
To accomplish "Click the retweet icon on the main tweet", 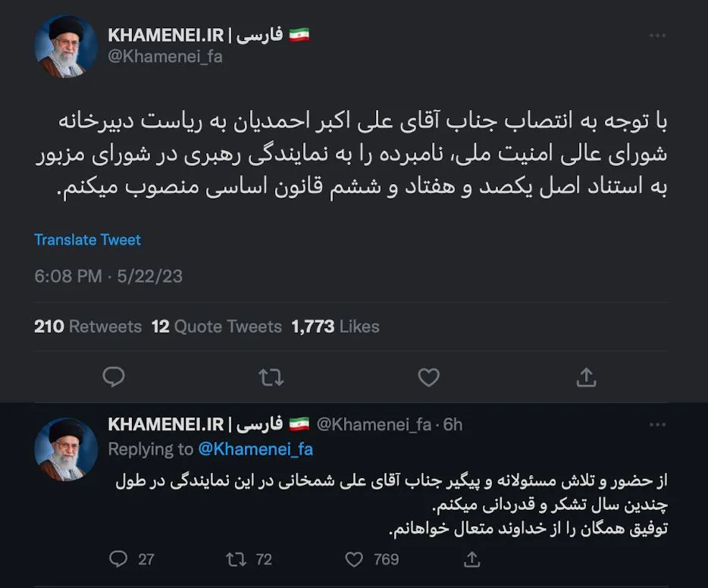I will click(x=271, y=377).
